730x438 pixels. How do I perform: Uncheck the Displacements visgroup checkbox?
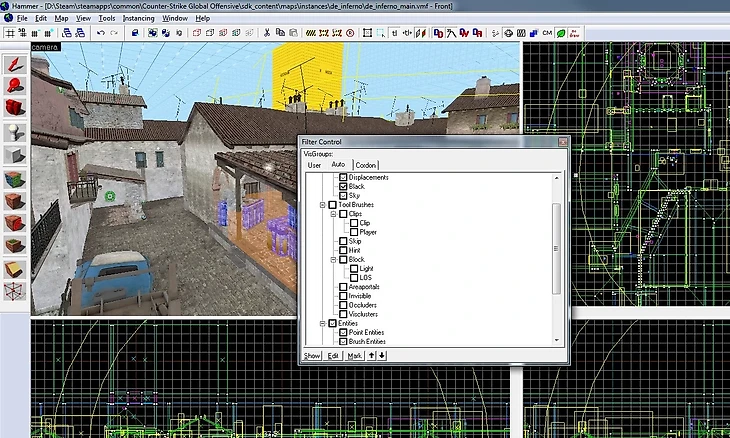pos(344,178)
